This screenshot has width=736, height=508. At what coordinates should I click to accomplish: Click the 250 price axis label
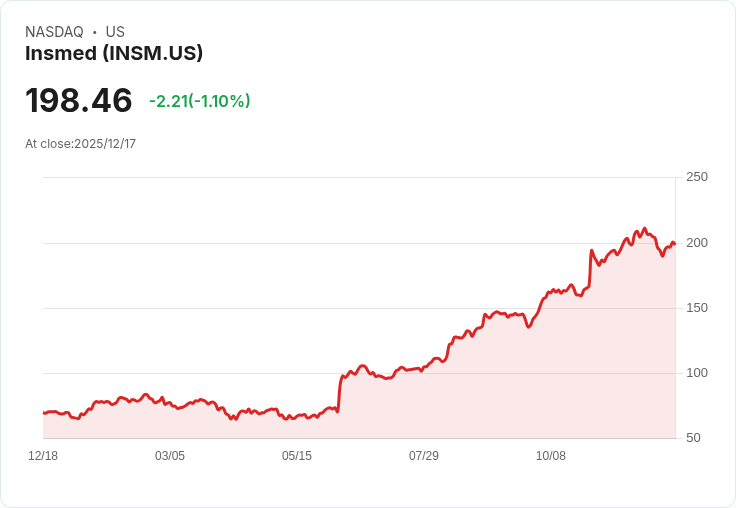(697, 177)
